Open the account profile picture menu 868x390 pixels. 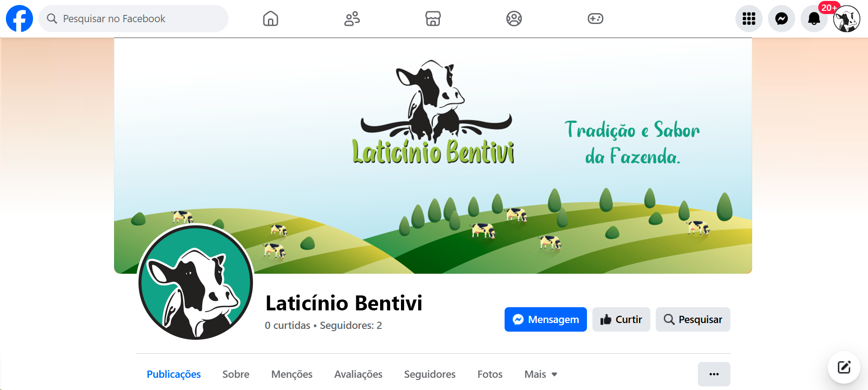[x=847, y=19]
